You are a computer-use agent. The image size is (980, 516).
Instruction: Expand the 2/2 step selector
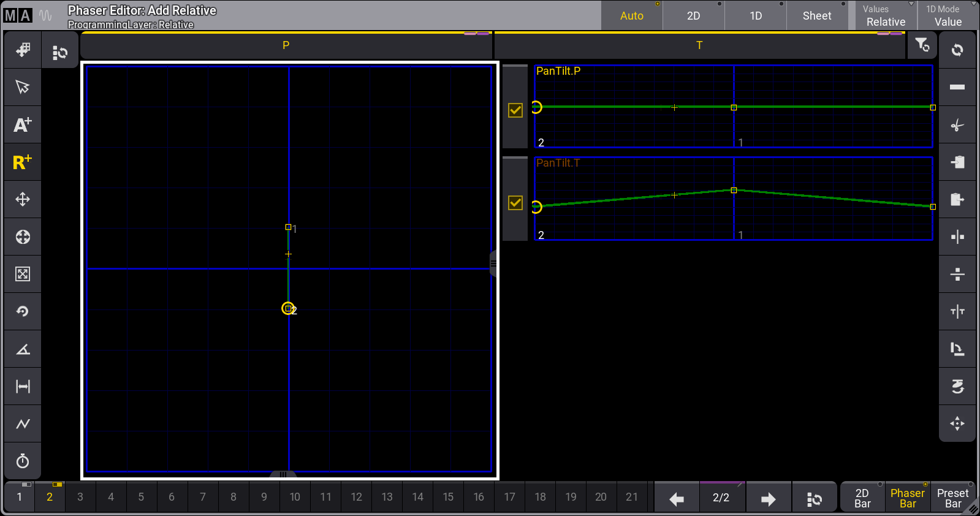click(x=721, y=498)
